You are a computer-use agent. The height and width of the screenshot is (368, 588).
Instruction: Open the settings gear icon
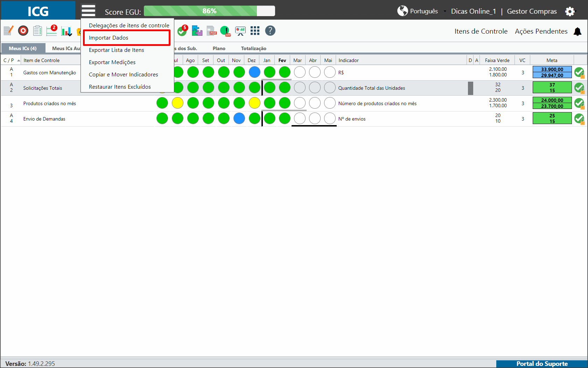570,12
